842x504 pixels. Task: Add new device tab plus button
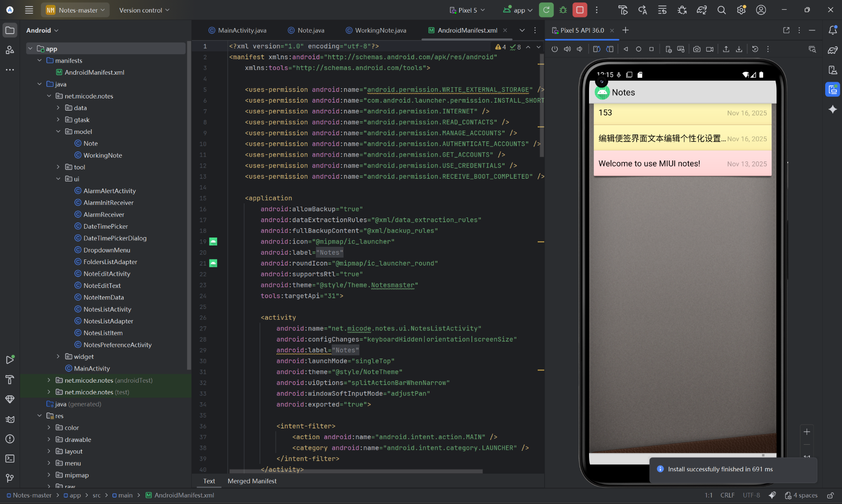[625, 30]
